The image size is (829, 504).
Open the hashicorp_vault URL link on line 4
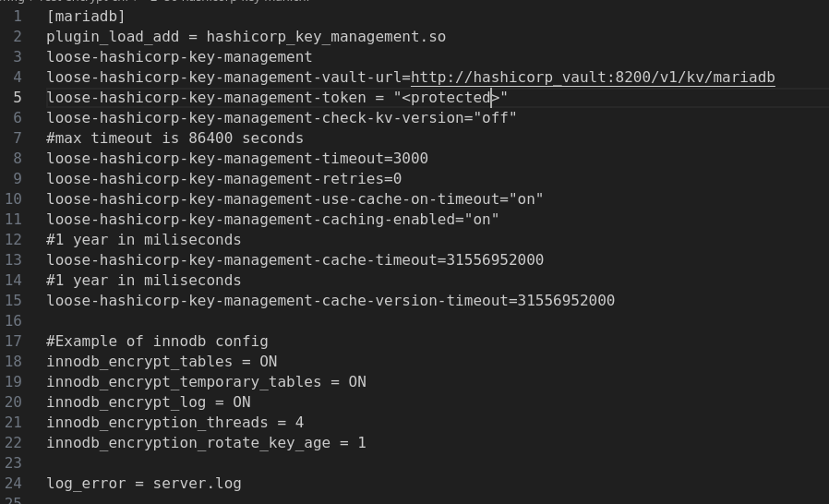pos(593,78)
